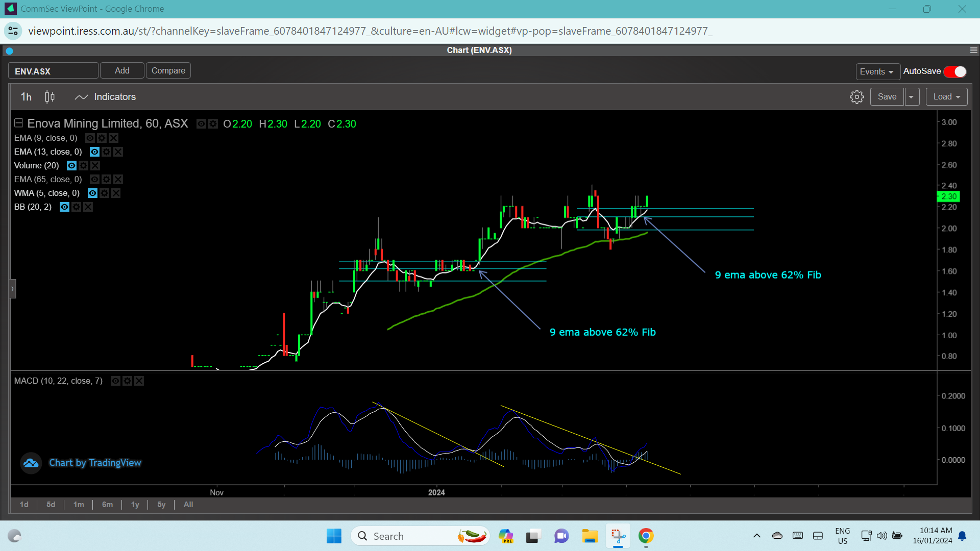Screen dimensions: 980x551
Task: Show the EMA (65, close, 0) line
Action: pos(94,180)
